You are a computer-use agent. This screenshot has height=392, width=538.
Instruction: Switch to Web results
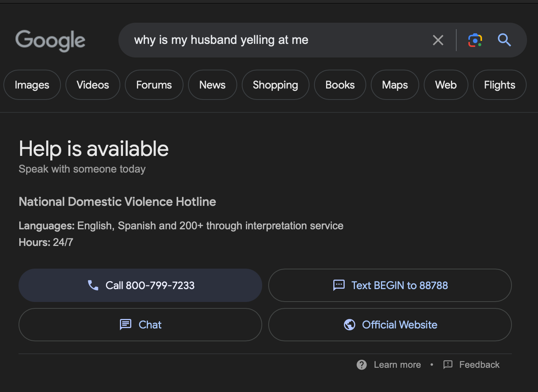(x=446, y=85)
